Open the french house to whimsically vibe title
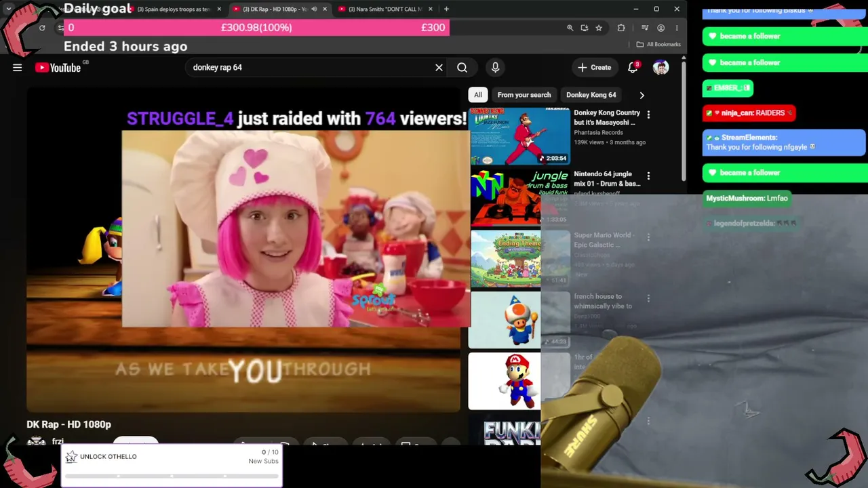This screenshot has height=488, width=868. (x=603, y=301)
